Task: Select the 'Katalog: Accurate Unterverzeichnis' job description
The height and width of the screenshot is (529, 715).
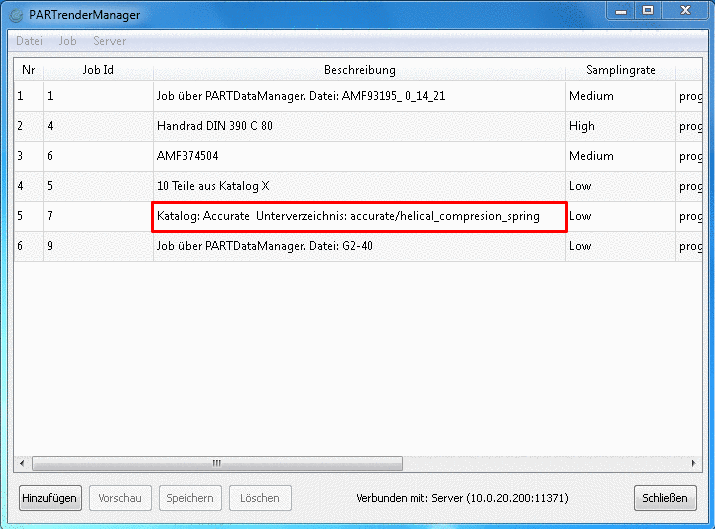Action: pyautogui.click(x=359, y=216)
